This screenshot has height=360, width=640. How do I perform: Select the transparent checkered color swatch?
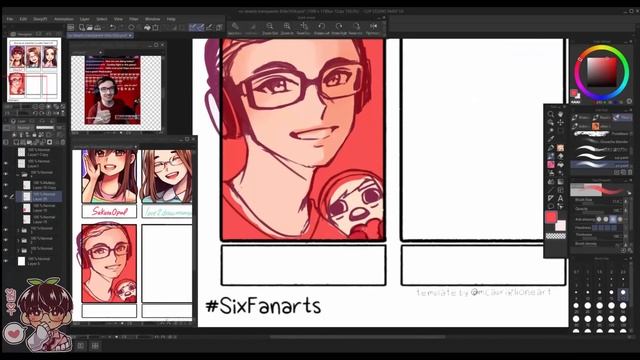556,236
